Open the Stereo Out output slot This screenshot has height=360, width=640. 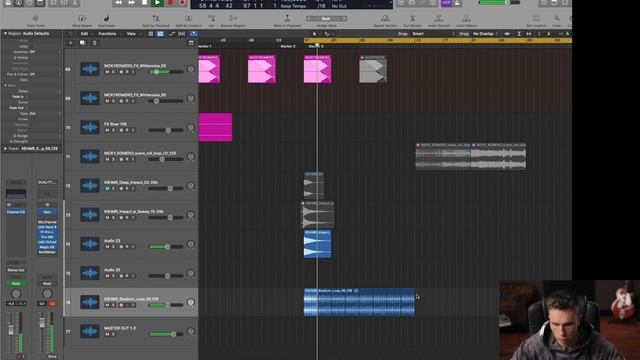[16, 270]
